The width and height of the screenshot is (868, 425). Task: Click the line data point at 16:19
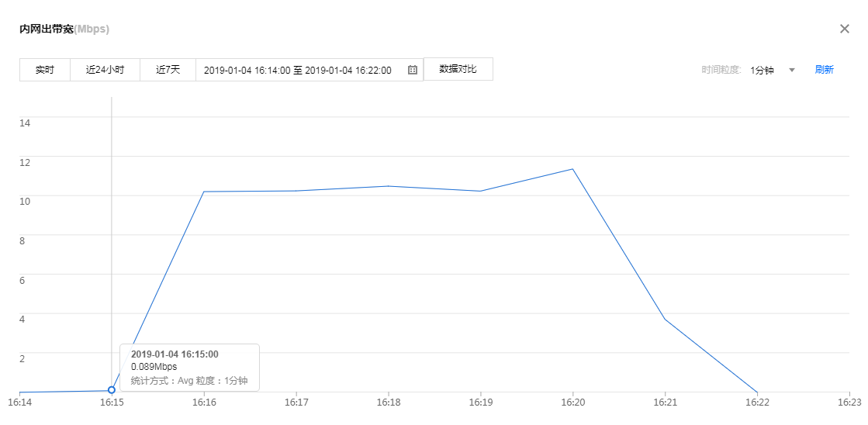480,191
